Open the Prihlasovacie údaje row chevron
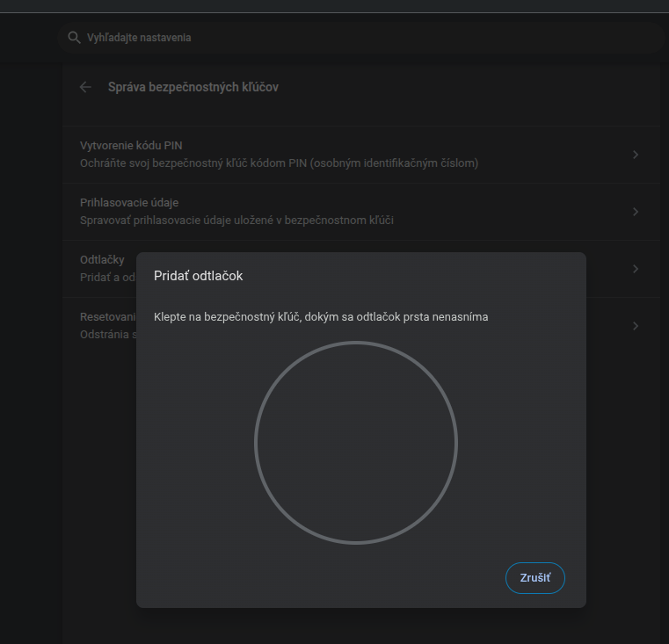This screenshot has width=669, height=644. point(636,212)
